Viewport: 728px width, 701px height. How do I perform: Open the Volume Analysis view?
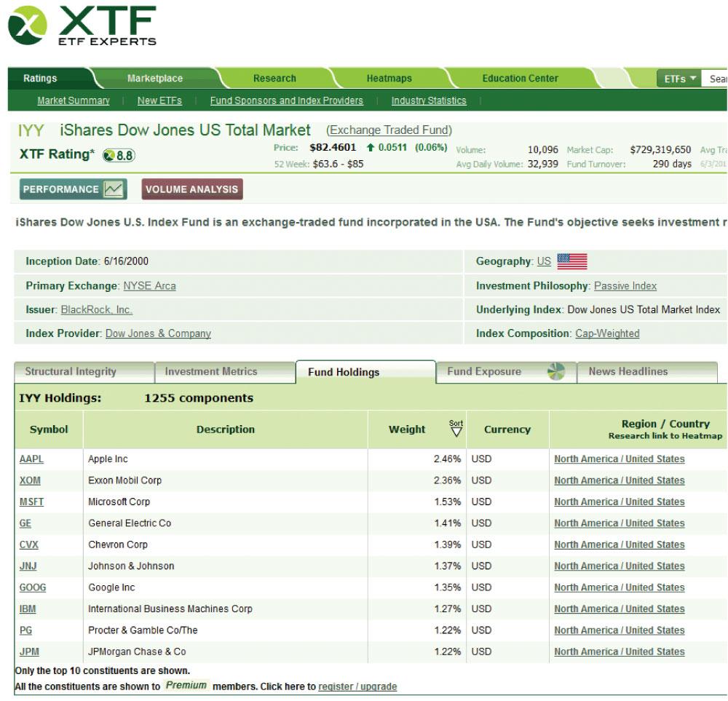point(192,189)
